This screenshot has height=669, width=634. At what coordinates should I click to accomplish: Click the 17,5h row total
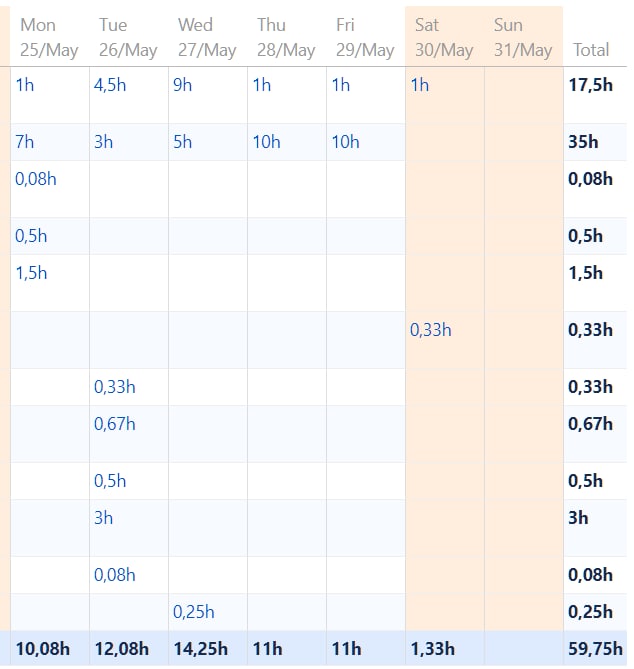coord(590,85)
